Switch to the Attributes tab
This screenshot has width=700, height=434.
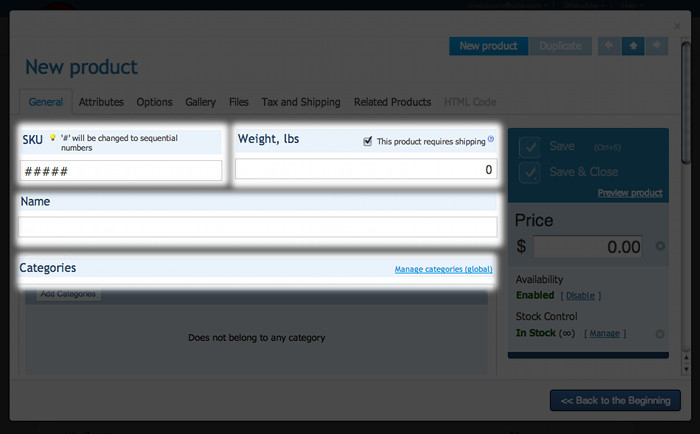coord(101,102)
